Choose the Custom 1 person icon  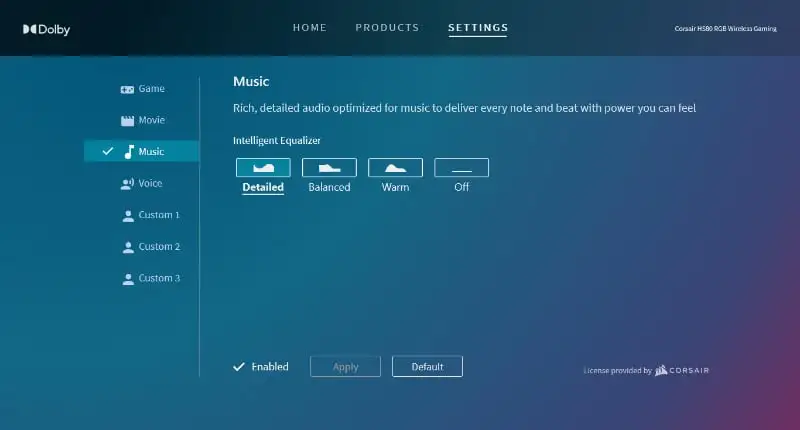point(127,215)
